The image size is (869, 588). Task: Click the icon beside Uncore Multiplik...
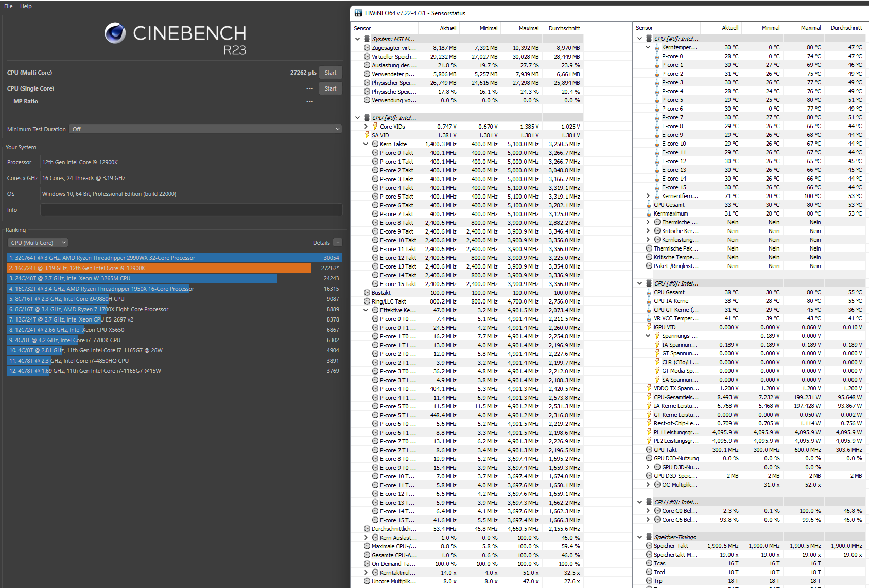pyautogui.click(x=367, y=581)
